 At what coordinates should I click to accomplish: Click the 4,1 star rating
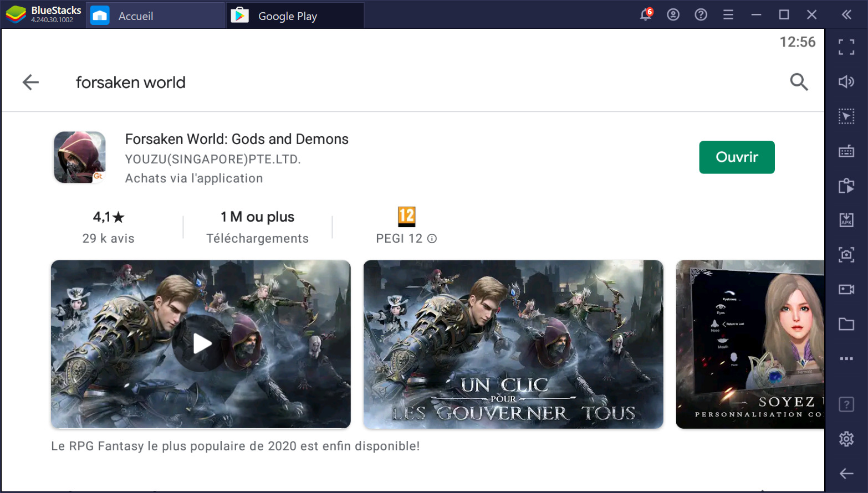[109, 217]
